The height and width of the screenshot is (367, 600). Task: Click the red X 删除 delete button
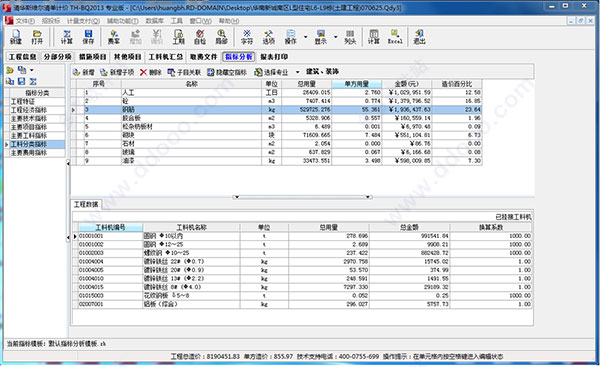click(x=150, y=72)
